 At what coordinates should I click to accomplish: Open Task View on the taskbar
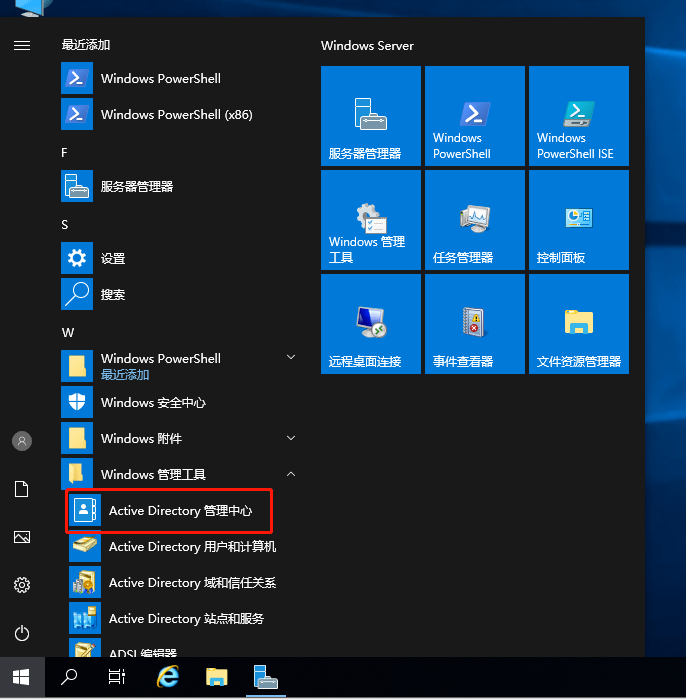click(x=117, y=677)
